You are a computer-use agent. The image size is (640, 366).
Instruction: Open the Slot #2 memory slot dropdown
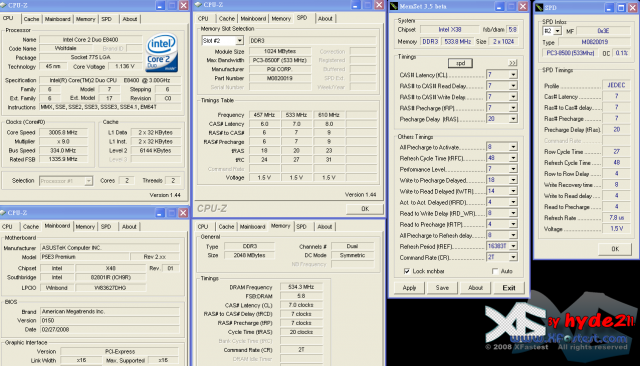(x=240, y=40)
